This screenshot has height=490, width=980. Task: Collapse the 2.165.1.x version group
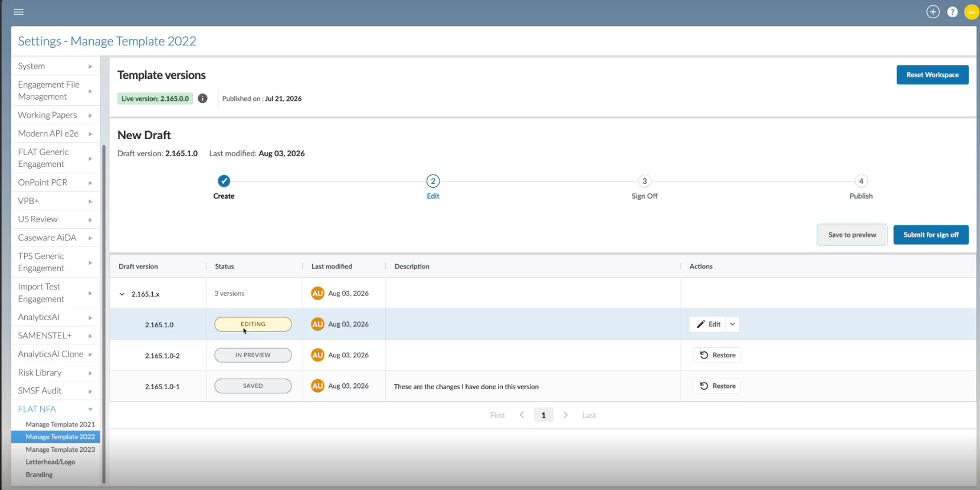(x=122, y=294)
